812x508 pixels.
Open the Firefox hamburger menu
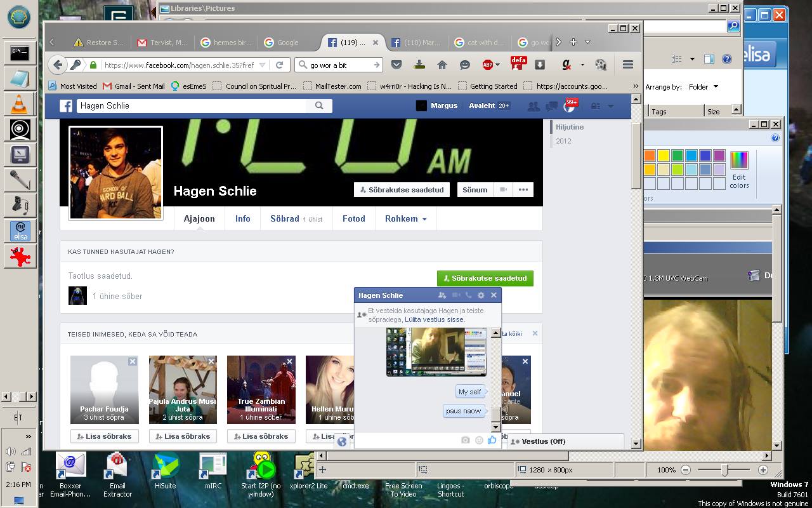628,65
